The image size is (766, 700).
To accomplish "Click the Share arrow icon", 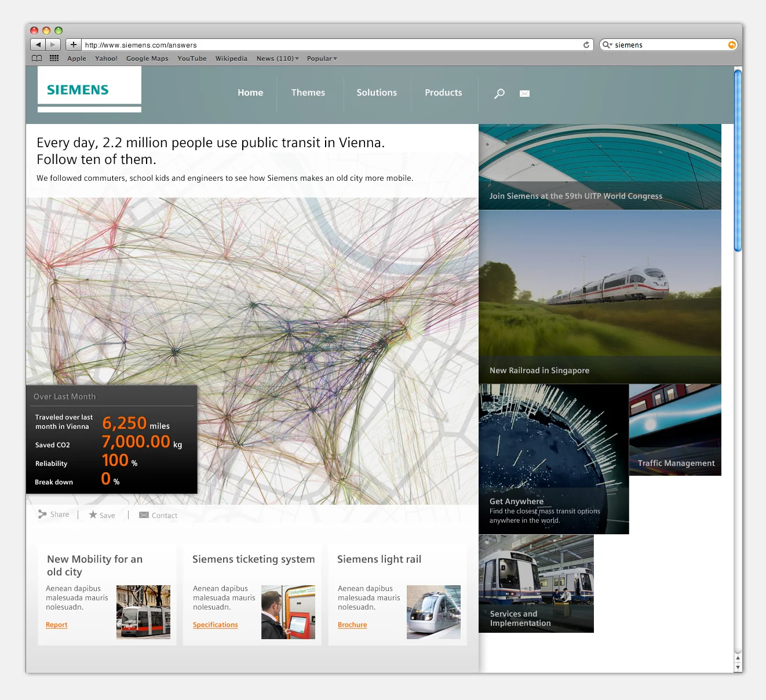I will (42, 515).
